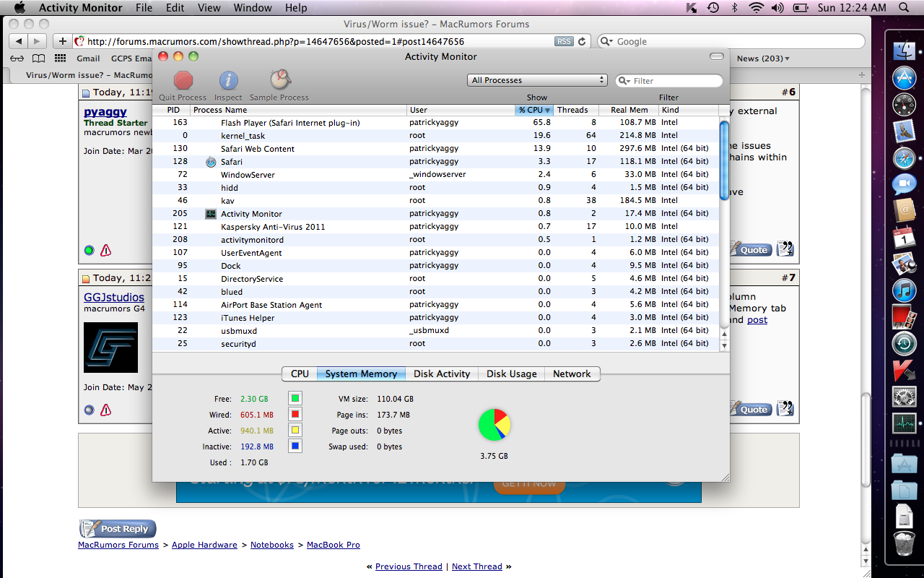Click Google search magnifier dropdown in Safari
924x578 pixels.
click(606, 41)
